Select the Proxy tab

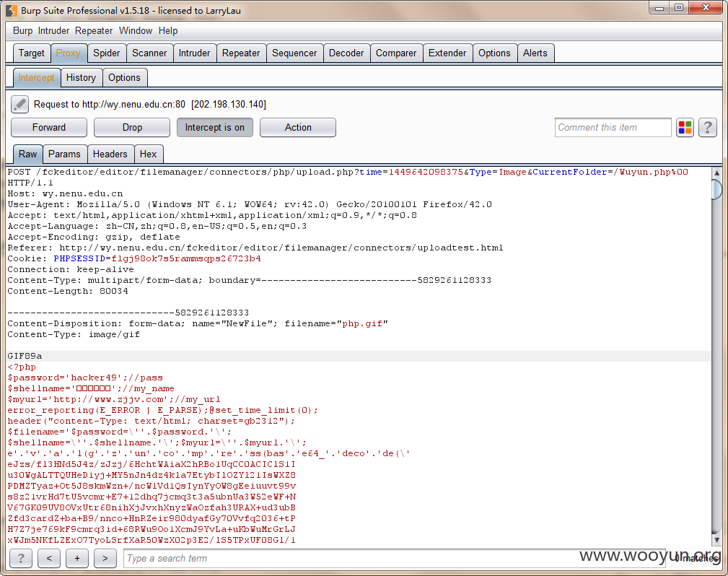[x=69, y=53]
